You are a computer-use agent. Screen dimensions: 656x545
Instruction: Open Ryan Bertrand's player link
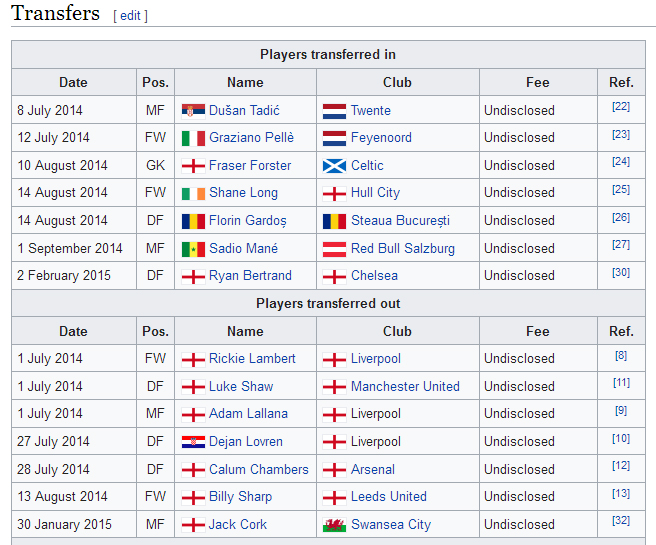(250, 276)
